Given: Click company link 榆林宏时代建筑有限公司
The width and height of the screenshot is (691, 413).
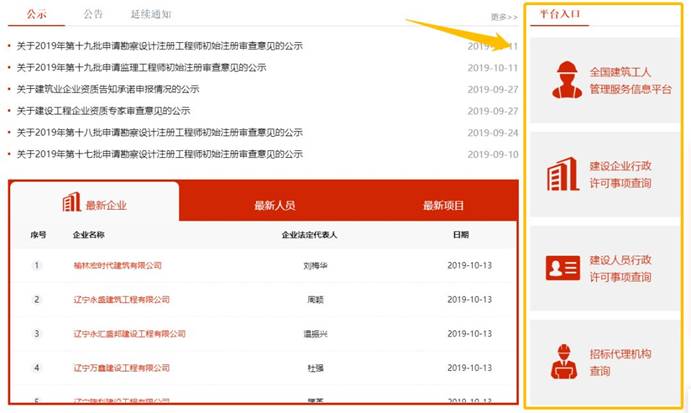Looking at the screenshot, I should (x=117, y=265).
